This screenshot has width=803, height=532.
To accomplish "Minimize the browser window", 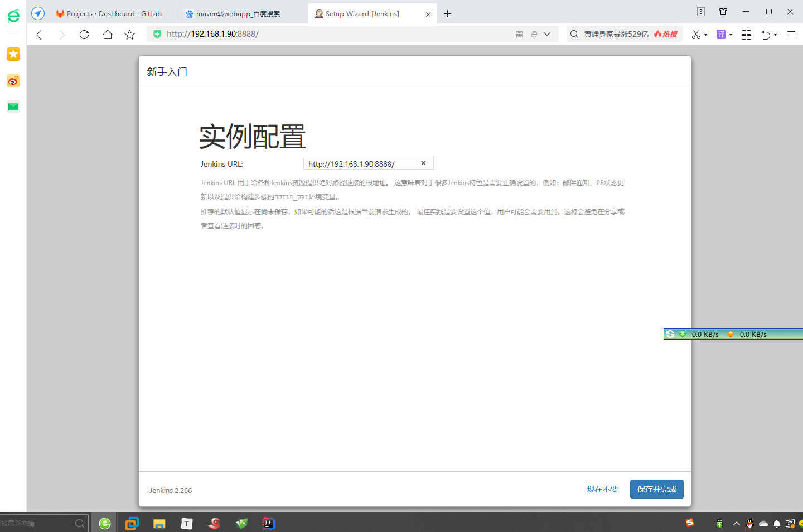I will [x=746, y=12].
